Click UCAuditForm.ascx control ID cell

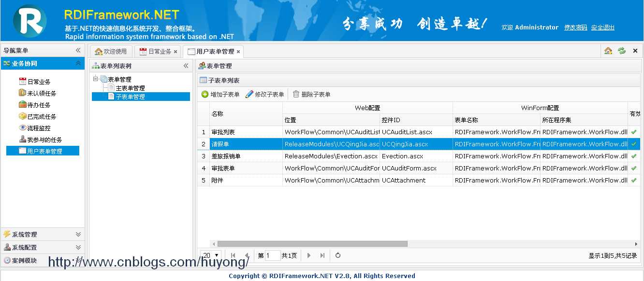tap(416, 168)
